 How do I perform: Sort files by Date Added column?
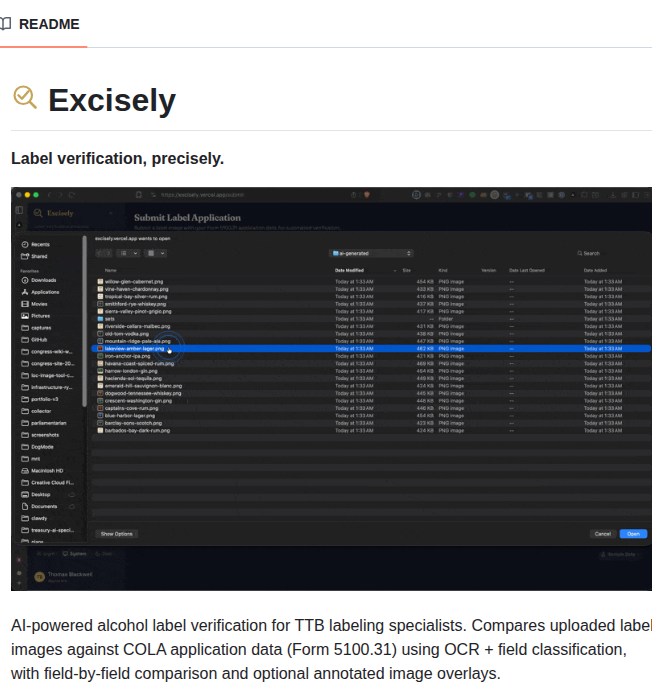tap(595, 270)
